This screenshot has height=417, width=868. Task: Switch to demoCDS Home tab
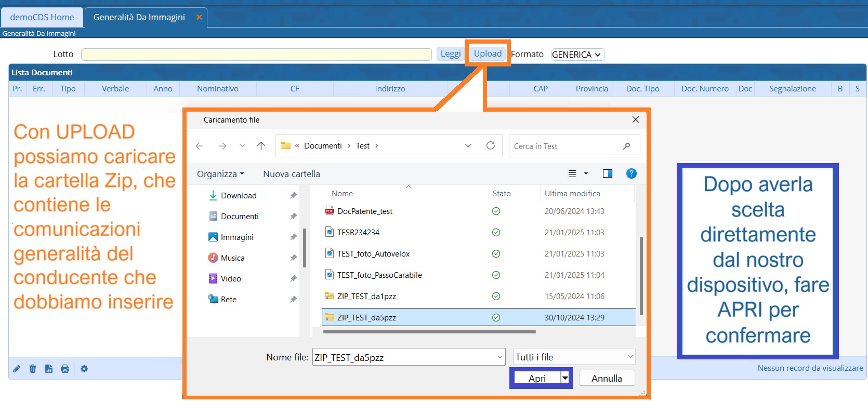click(x=42, y=17)
